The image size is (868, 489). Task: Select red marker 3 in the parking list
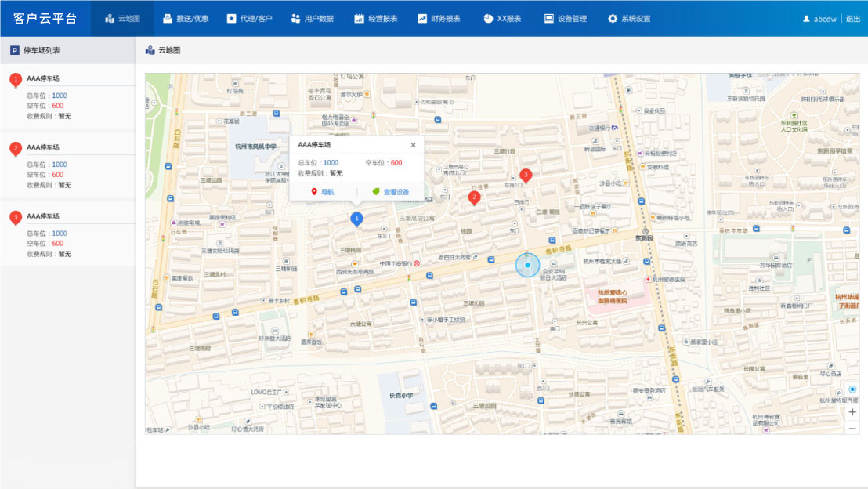pyautogui.click(x=16, y=218)
